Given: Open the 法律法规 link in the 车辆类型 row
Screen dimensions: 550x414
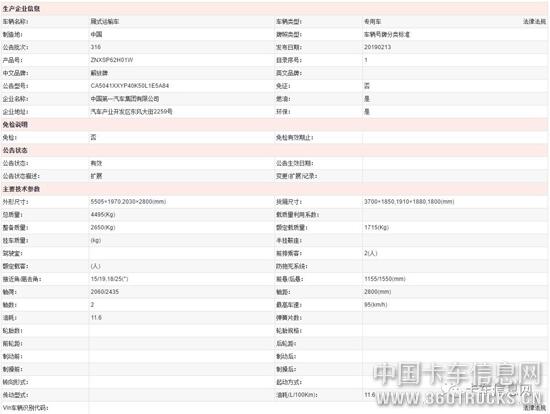Looking at the screenshot, I should (534, 22).
